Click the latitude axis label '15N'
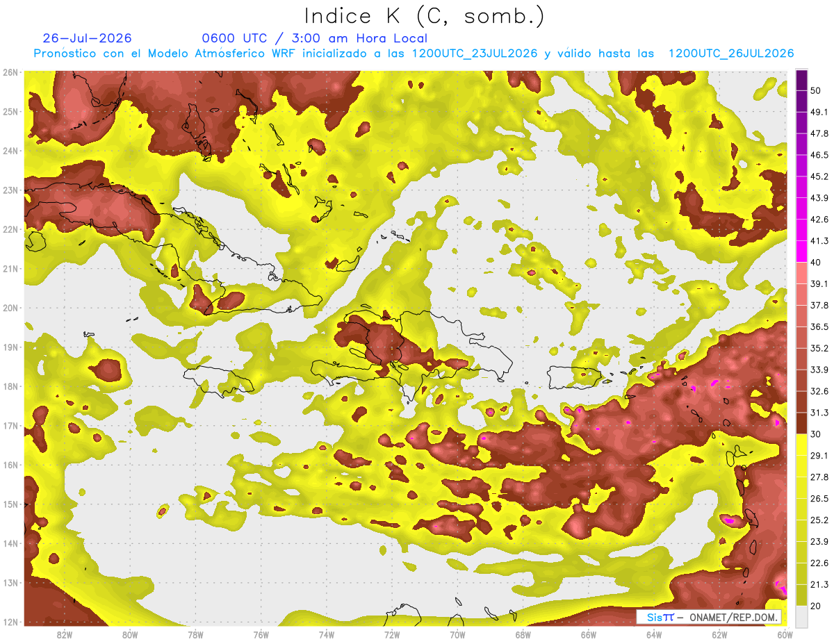Image resolution: width=834 pixels, height=644 pixels. pyautogui.click(x=10, y=504)
